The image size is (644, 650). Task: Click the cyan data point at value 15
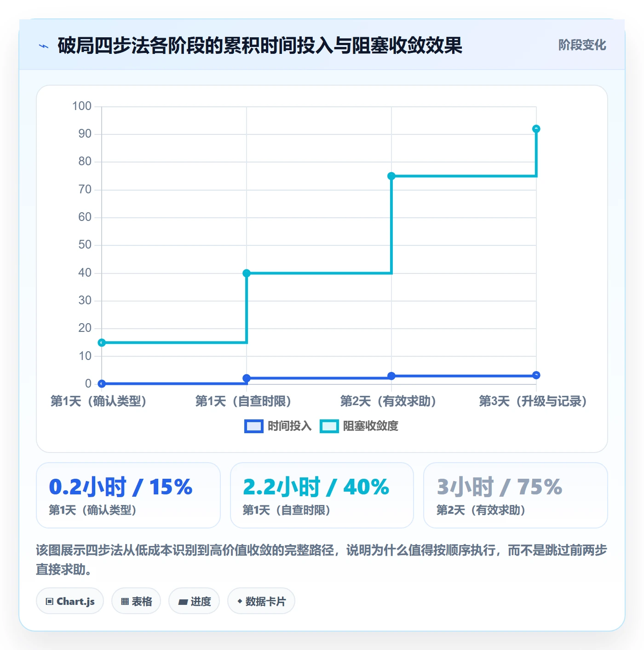click(x=102, y=342)
